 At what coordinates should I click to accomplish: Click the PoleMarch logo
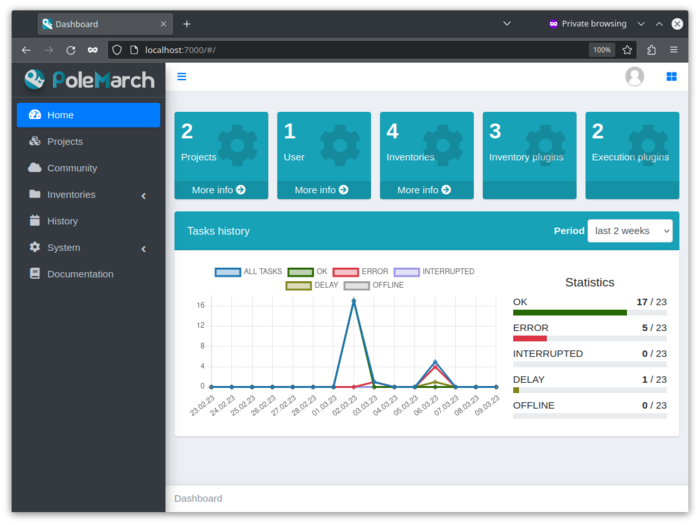89,79
